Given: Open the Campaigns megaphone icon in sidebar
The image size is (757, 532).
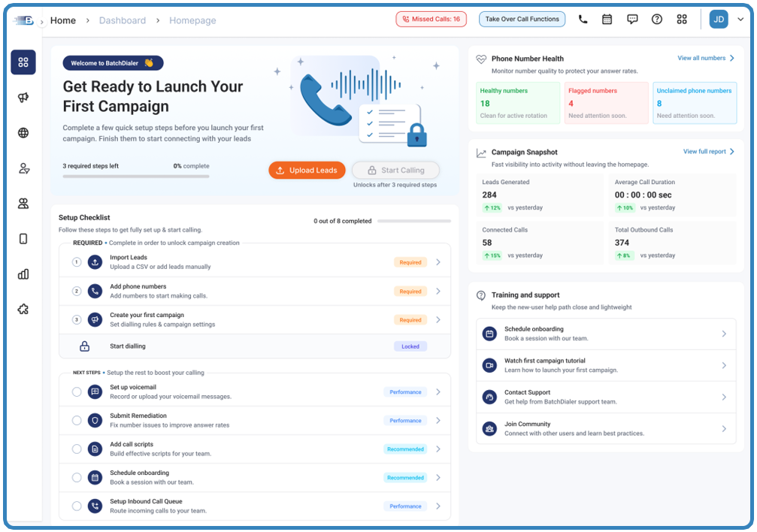Looking at the screenshot, I should click(x=23, y=98).
